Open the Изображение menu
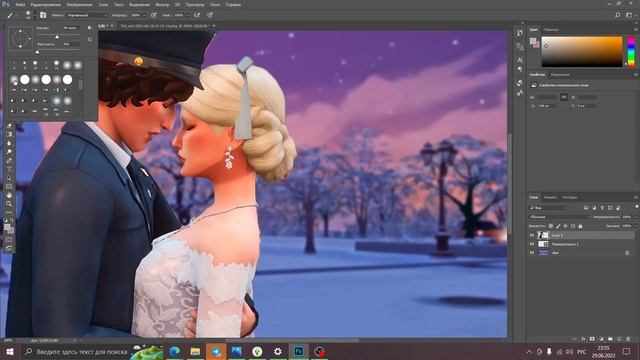This screenshot has height=360, width=640. (x=79, y=4)
